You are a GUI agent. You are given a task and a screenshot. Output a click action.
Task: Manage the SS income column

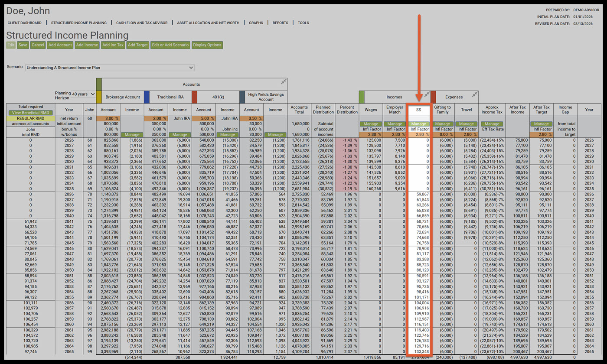[x=419, y=124]
